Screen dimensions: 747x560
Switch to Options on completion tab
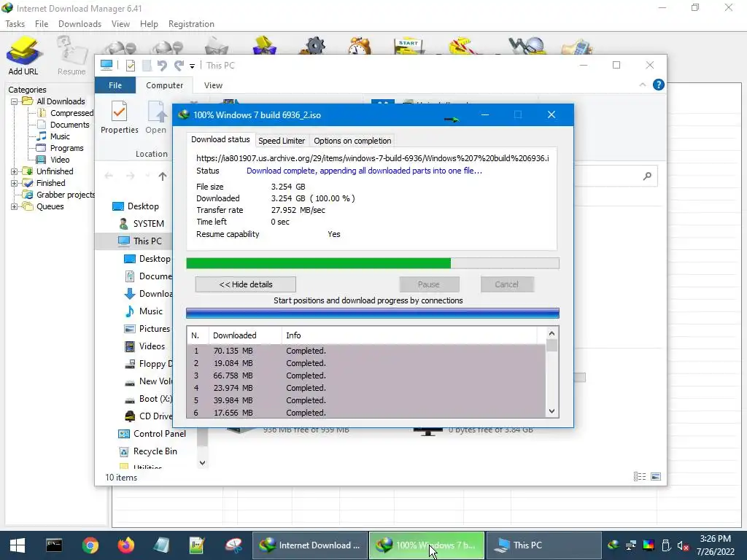[352, 141]
